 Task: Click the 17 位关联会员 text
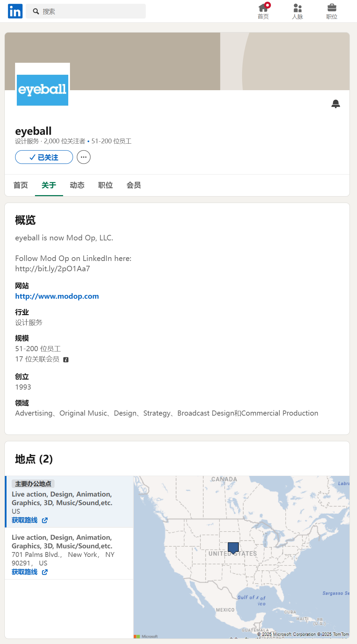coord(37,359)
